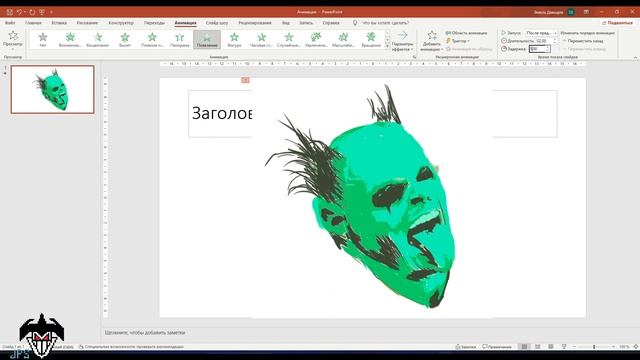Switch to the Справка tab
This screenshot has height=360, width=640.
[x=331, y=23]
